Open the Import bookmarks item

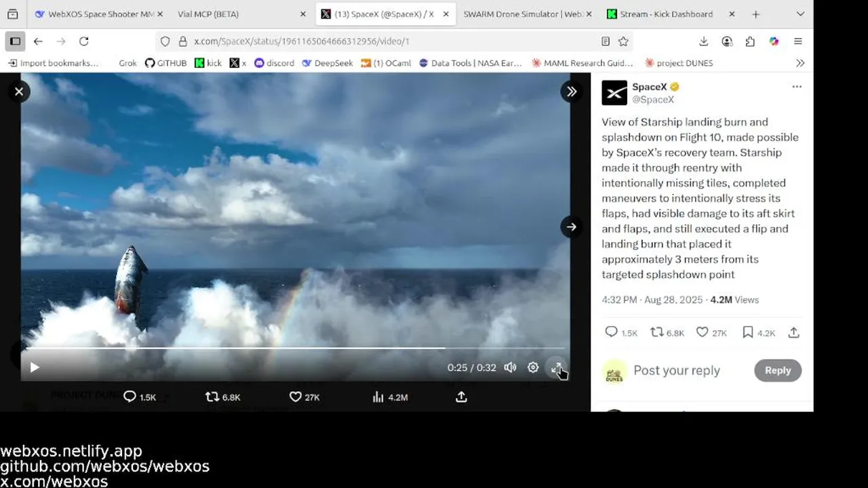click(53, 63)
